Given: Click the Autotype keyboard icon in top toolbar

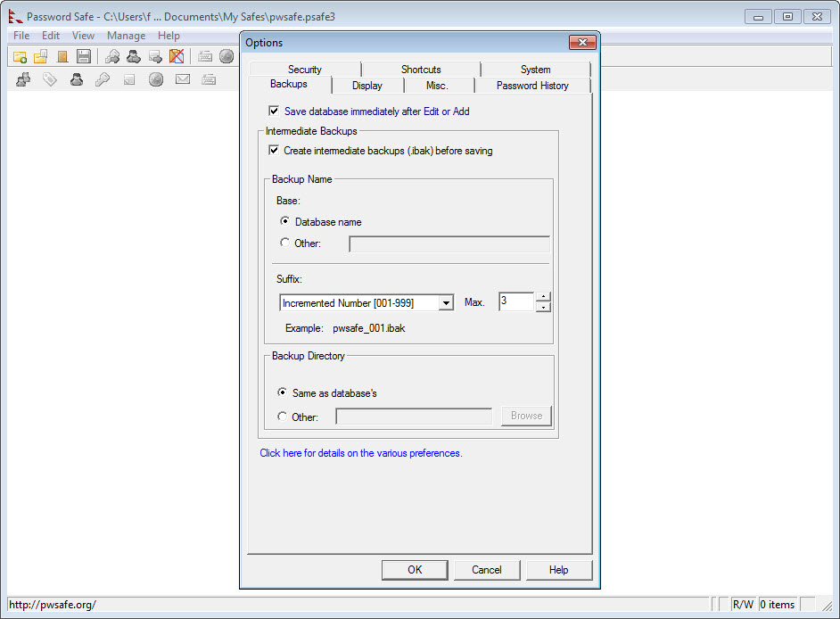Looking at the screenshot, I should click(205, 56).
